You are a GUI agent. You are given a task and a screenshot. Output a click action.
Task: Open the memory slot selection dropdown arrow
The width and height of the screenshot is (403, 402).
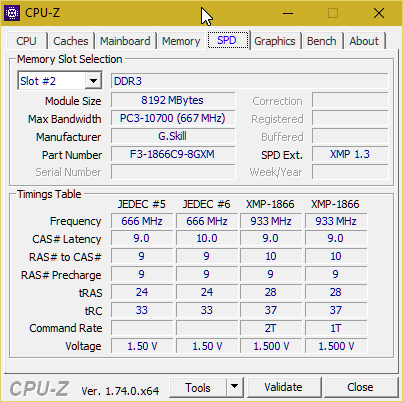point(93,81)
